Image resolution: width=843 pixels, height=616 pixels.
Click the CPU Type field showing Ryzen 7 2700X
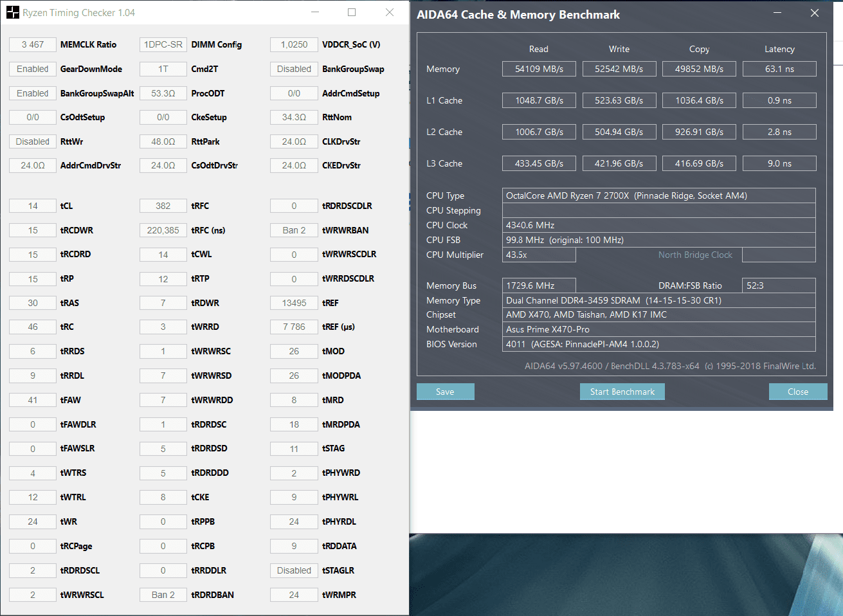(659, 195)
